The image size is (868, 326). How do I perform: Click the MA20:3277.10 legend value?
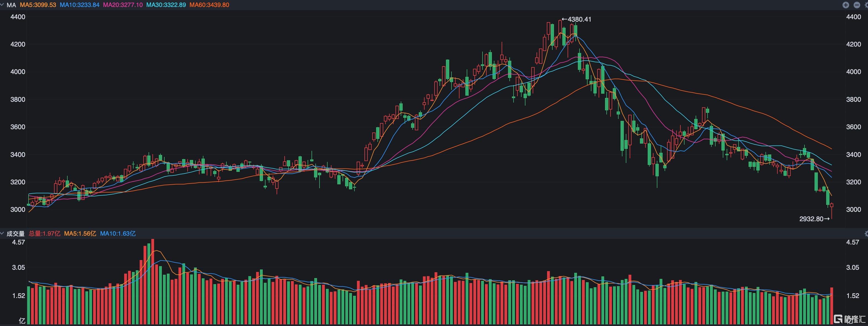[x=123, y=5]
